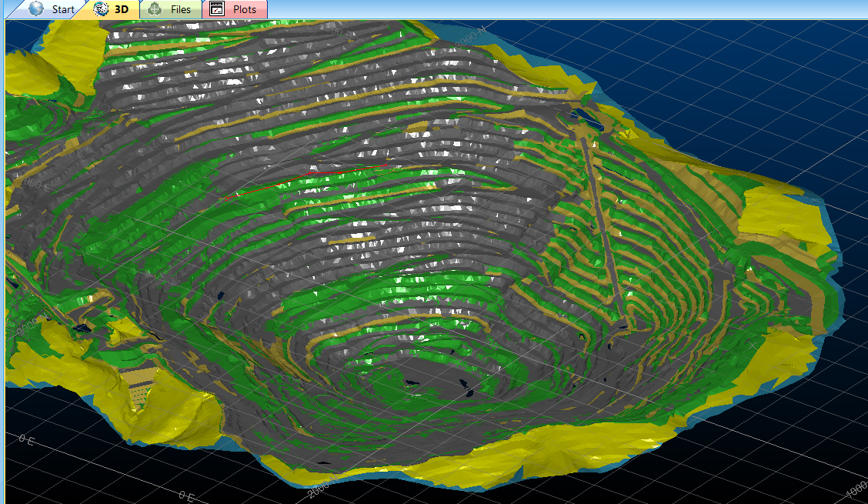This screenshot has width=868, height=504.
Task: Click the grid label at pit's bottom edge
Action: (x=323, y=486)
